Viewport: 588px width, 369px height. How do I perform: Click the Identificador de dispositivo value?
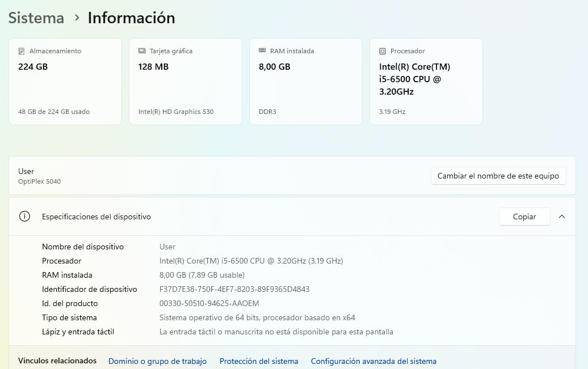coord(234,289)
